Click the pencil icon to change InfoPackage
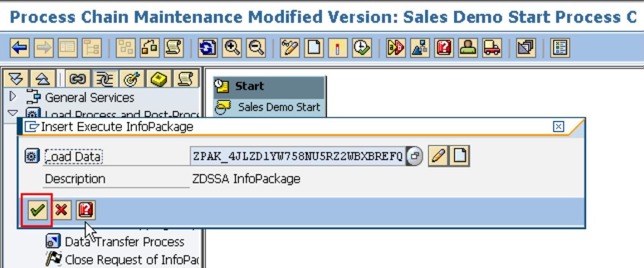 (438, 156)
